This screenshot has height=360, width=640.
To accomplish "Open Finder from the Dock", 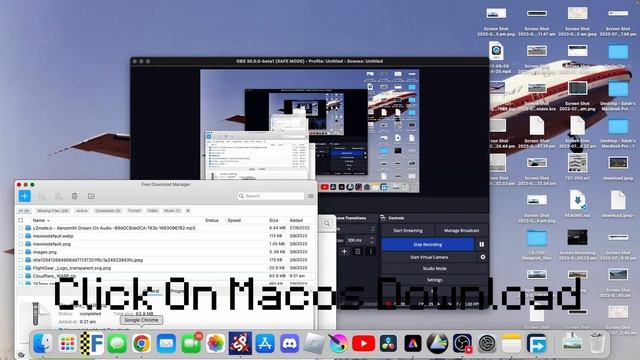I will 42,343.
